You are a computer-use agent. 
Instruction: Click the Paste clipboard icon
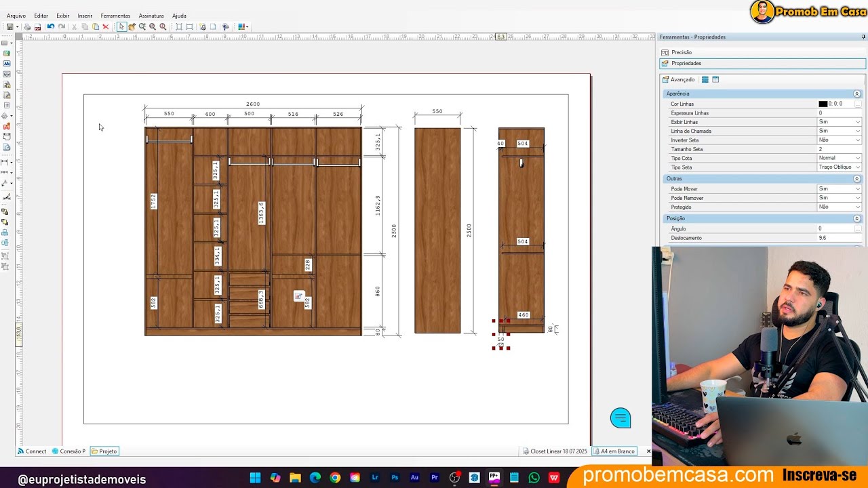(x=96, y=27)
